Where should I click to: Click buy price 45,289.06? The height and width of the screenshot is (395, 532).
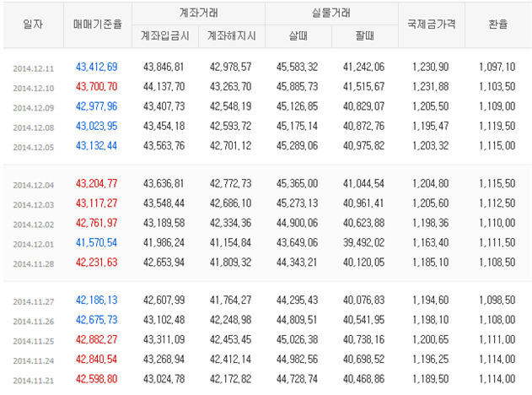[x=298, y=146]
